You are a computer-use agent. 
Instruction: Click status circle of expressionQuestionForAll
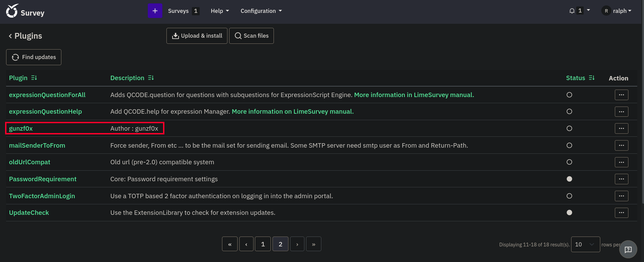pos(569,95)
